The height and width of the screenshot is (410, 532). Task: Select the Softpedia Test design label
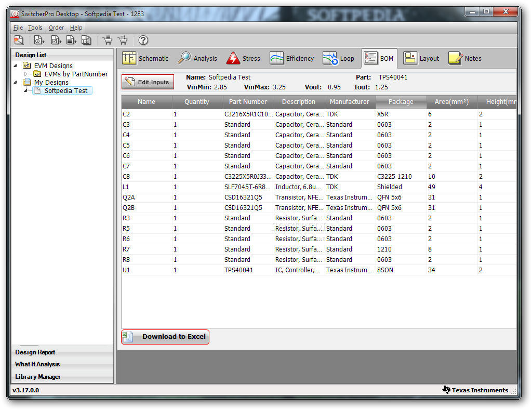66,90
